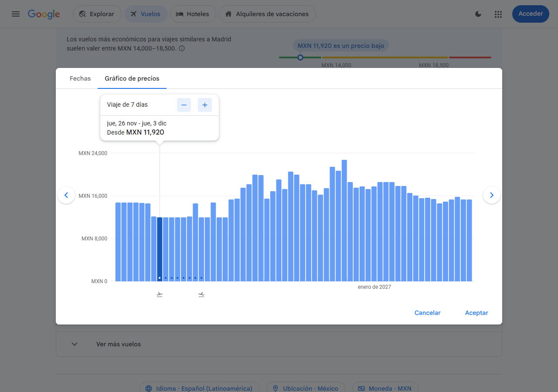The height and width of the screenshot is (392, 558).
Task: Click the Google logo
Action: click(44, 14)
